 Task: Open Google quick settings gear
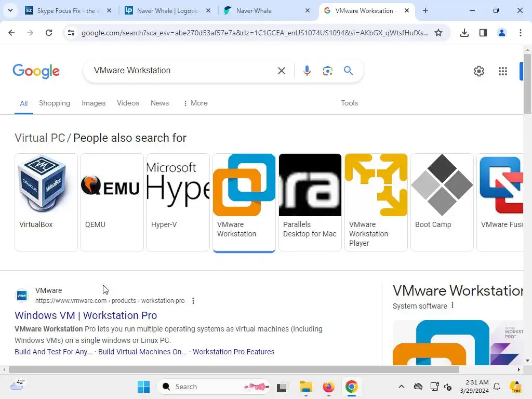[x=478, y=71]
